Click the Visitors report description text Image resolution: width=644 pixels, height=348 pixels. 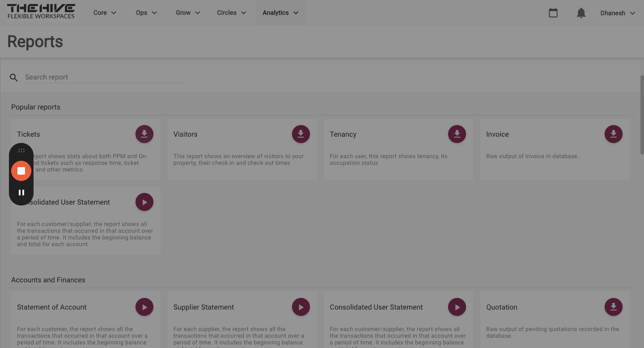(x=238, y=159)
